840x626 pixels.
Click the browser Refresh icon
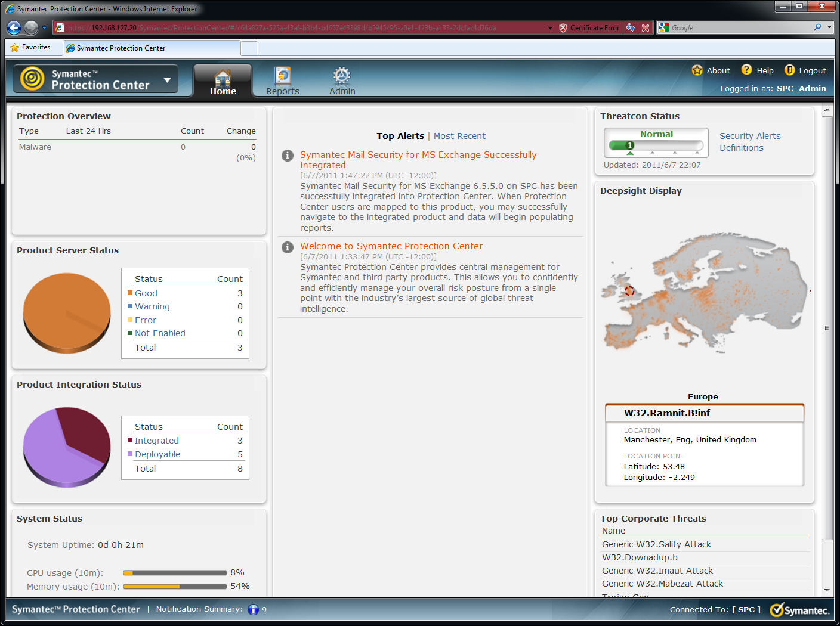631,27
